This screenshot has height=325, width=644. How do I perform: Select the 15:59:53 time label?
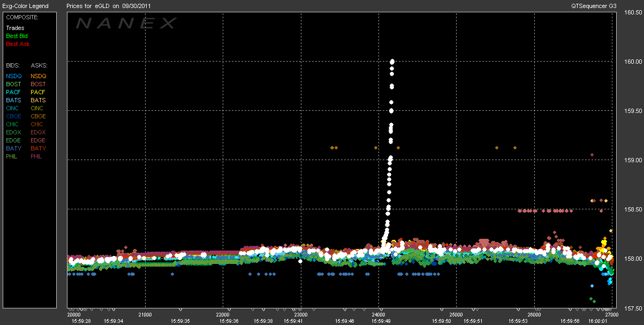(x=518, y=321)
